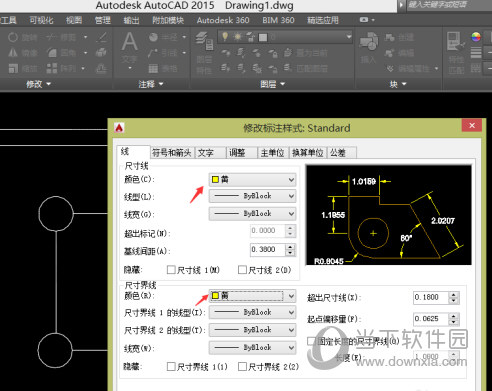Select the Table (表格) tool icon
This screenshot has width=492, height=391.
pos(153,68)
